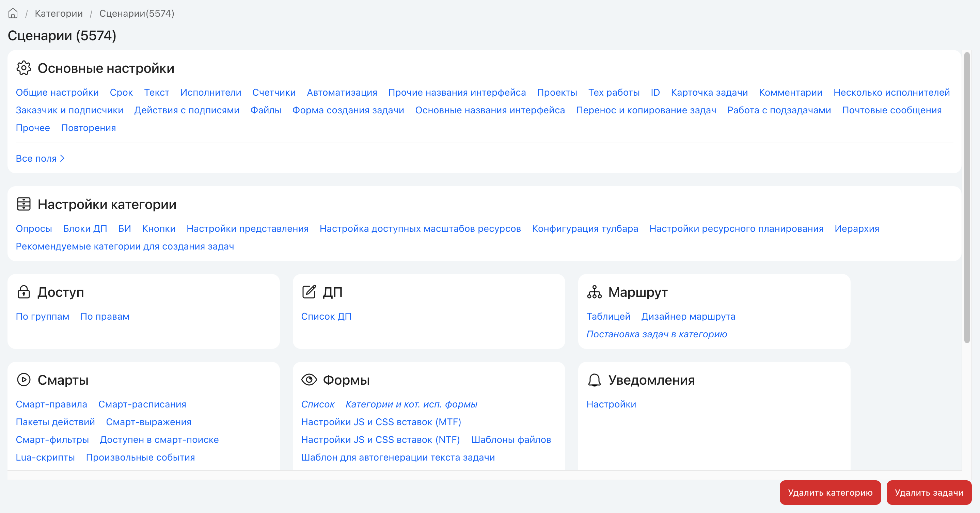Open Смарт-расписания

coord(142,404)
